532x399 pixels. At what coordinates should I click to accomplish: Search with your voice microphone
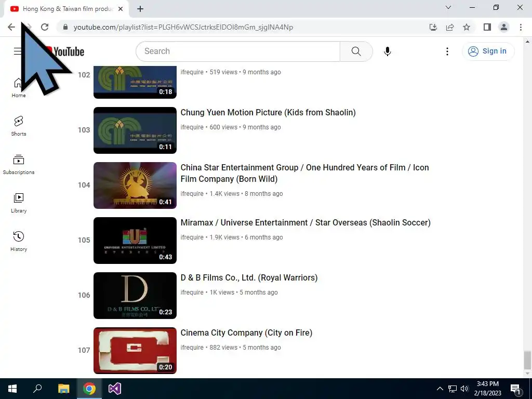[388, 51]
